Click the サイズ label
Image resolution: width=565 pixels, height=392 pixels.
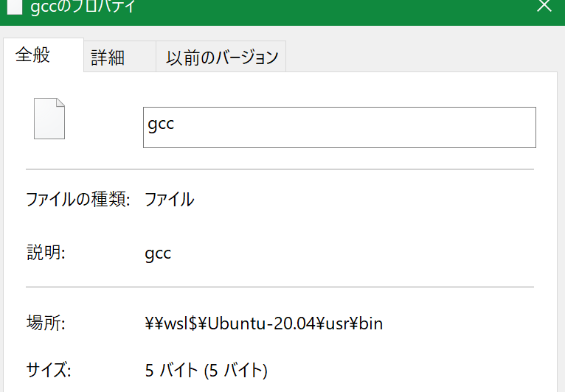48,370
